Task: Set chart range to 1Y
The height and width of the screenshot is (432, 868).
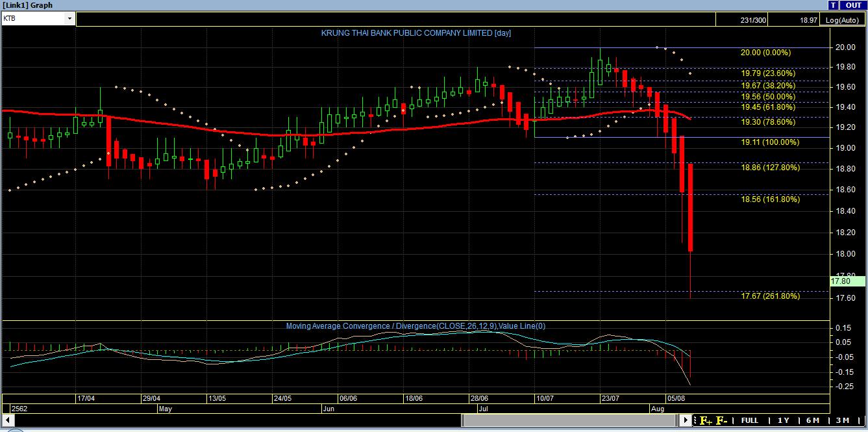Action: (784, 420)
